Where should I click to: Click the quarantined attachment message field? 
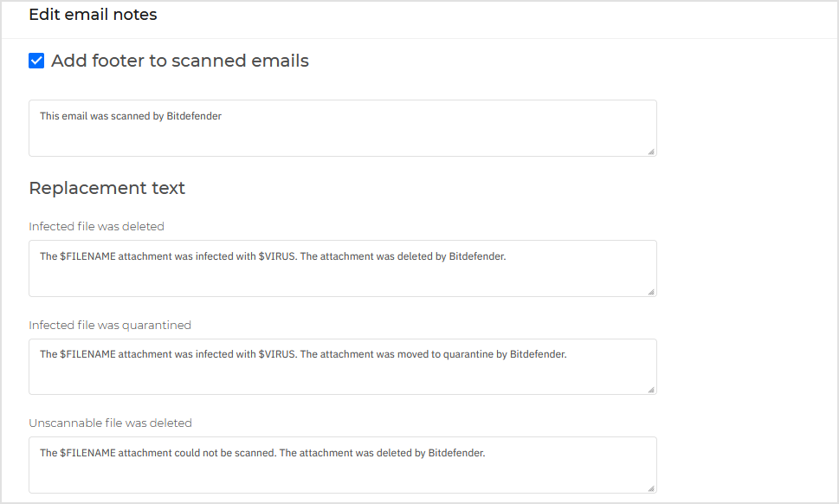pos(342,366)
